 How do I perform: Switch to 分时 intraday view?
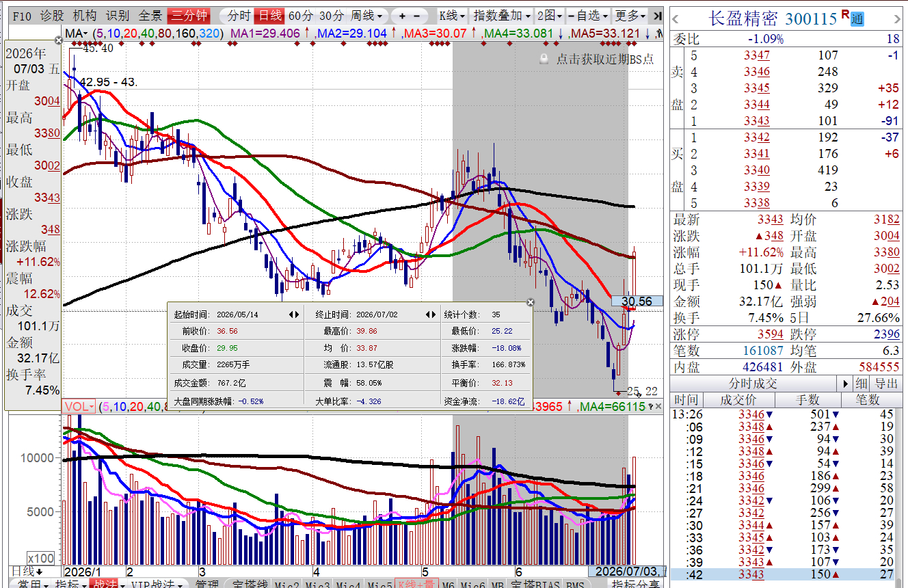[238, 16]
